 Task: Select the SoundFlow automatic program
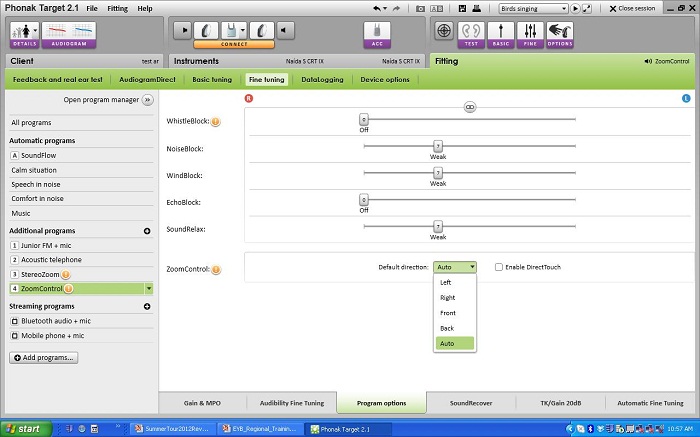(81, 155)
